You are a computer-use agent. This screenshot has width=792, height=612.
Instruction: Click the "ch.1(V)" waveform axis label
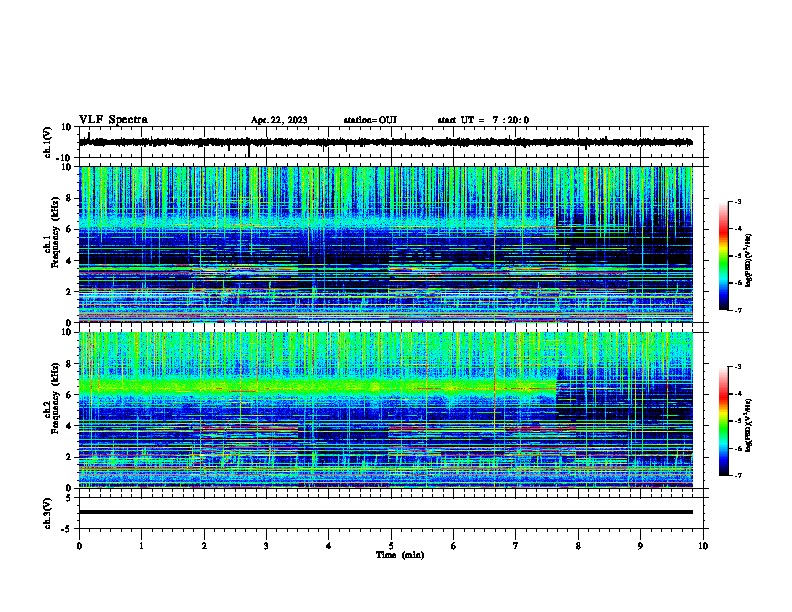[x=48, y=142]
